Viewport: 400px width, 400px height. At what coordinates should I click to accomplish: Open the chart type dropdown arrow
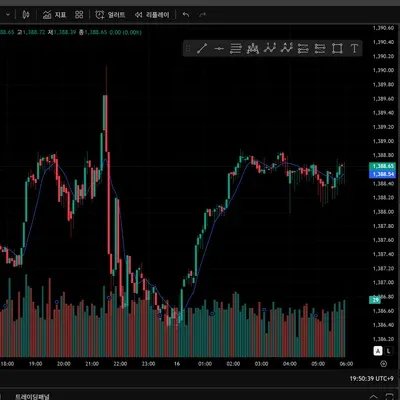coord(8,15)
